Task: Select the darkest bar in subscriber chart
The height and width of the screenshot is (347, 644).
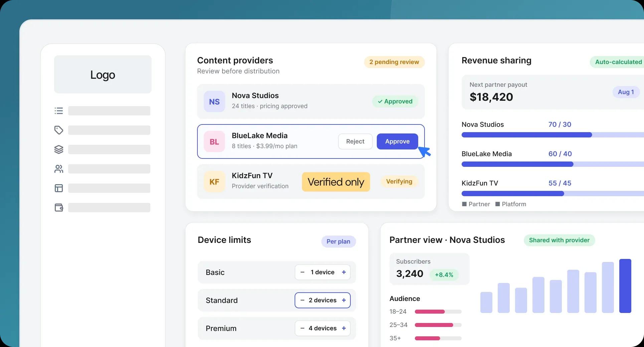Action: 625,286
